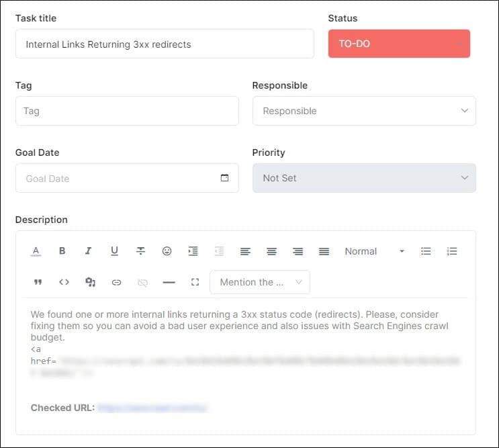The image size is (499, 448).
Task: Open the text color picker
Action: (36, 251)
